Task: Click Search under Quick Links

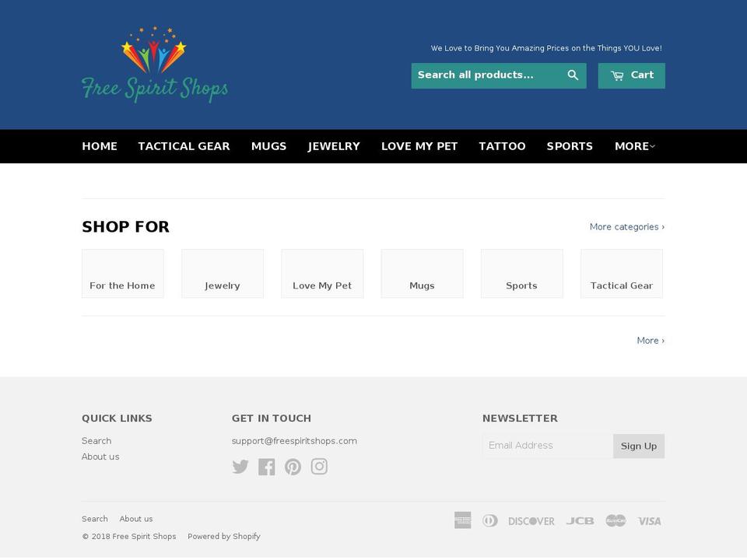Action: [96, 441]
